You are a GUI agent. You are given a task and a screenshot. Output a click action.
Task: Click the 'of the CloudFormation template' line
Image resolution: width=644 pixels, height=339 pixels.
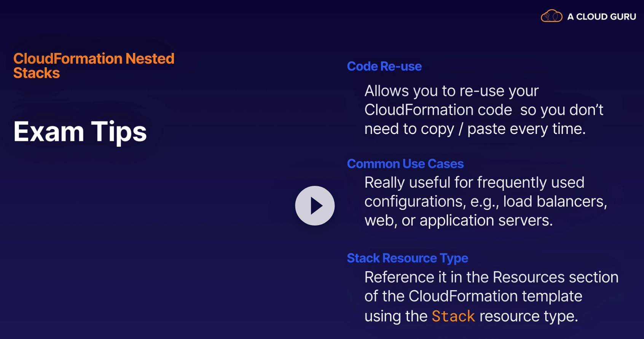point(473,296)
